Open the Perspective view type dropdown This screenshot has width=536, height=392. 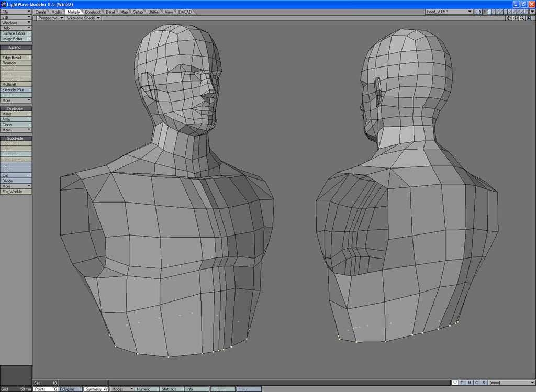tap(50, 18)
